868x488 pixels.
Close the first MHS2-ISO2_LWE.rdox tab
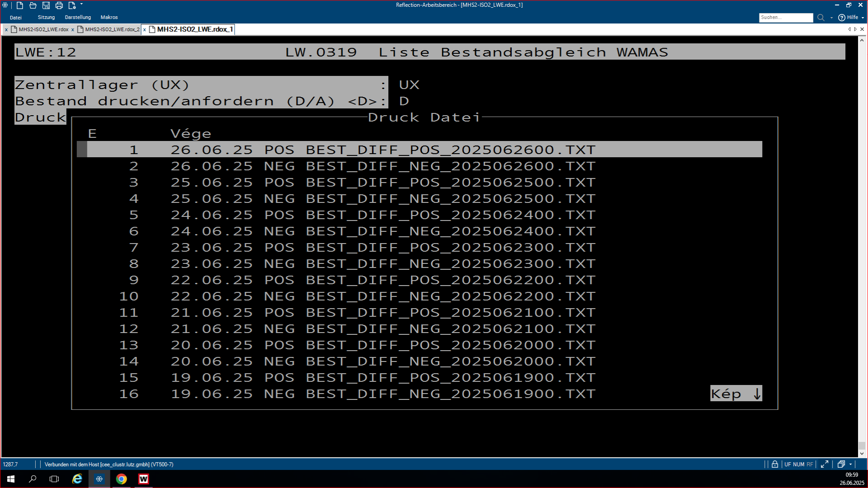[x=6, y=29]
